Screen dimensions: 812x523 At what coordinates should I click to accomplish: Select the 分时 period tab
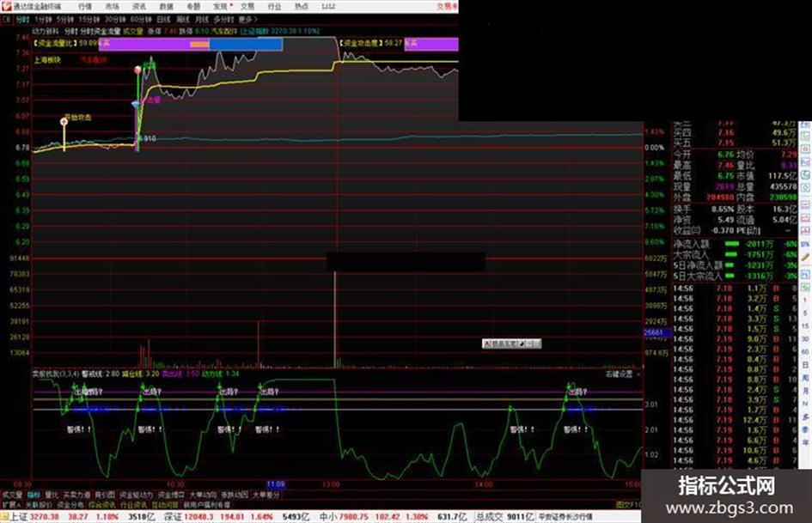point(22,20)
